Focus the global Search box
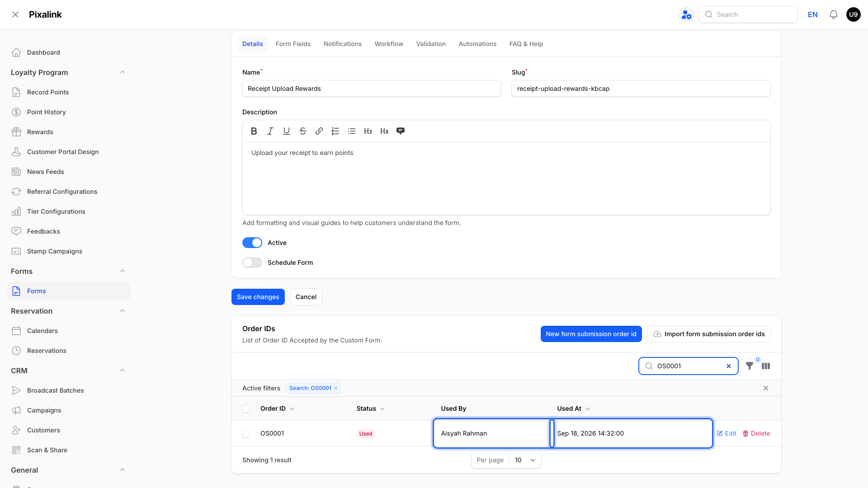This screenshot has height=488, width=868. coord(748,14)
